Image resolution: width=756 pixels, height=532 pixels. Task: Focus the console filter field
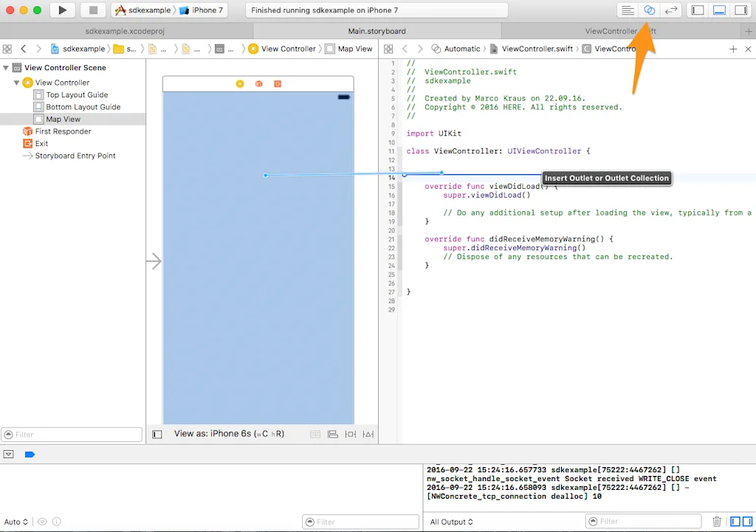point(644,522)
